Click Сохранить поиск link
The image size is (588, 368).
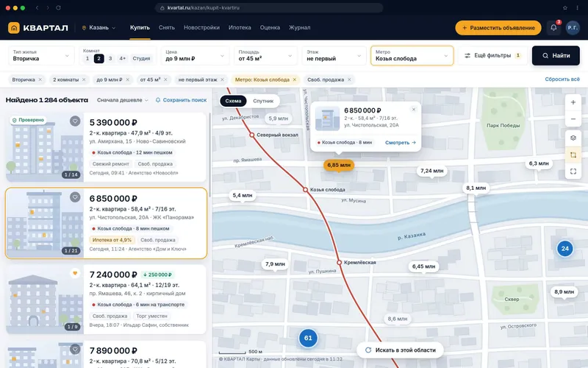(x=181, y=100)
